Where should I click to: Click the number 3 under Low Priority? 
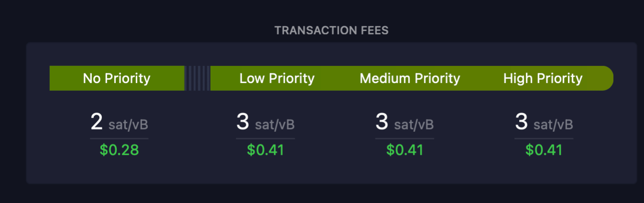pyautogui.click(x=243, y=122)
